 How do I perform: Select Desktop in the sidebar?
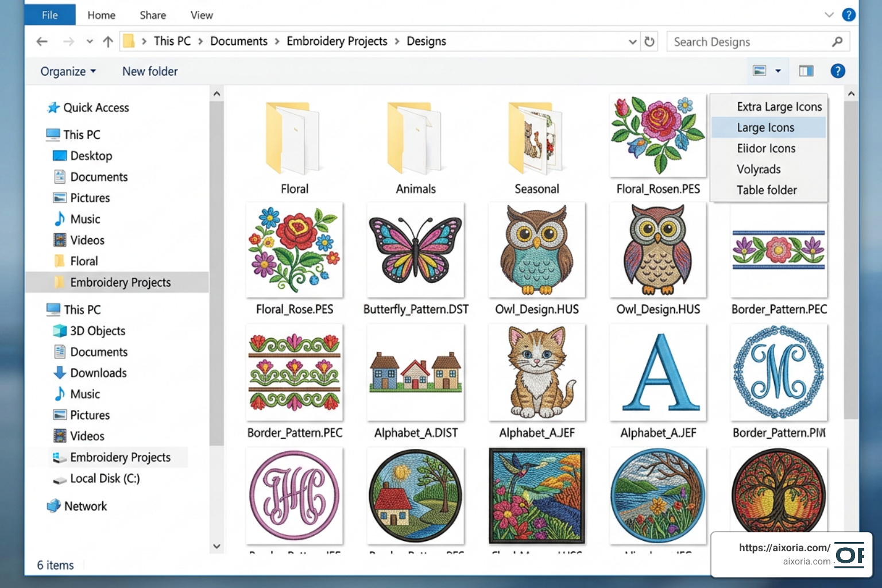point(82,156)
